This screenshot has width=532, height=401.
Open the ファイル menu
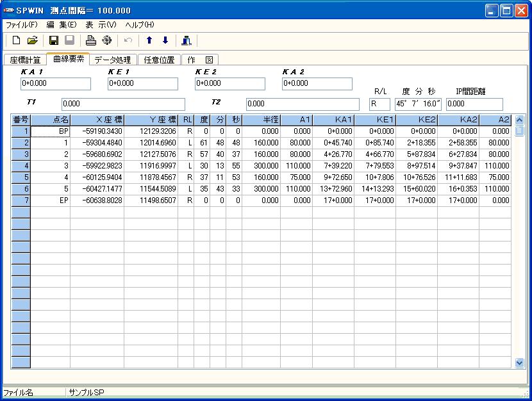pyautogui.click(x=21, y=24)
